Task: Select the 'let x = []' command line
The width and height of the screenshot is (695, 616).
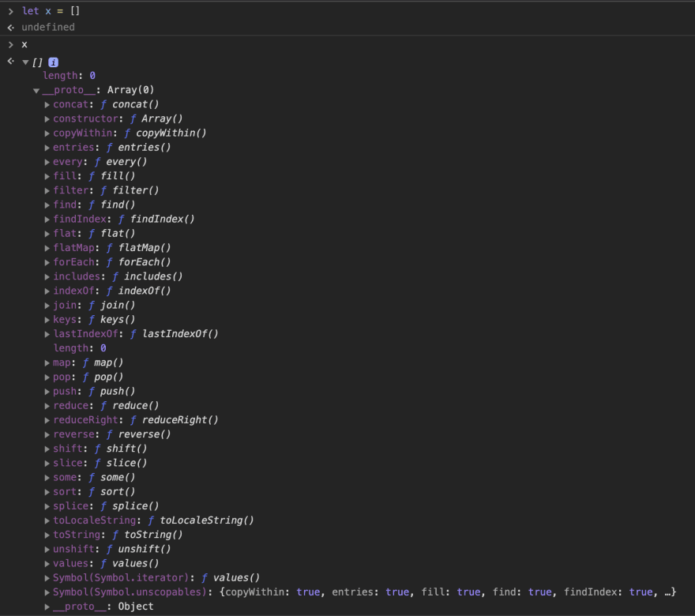Action: tap(51, 10)
